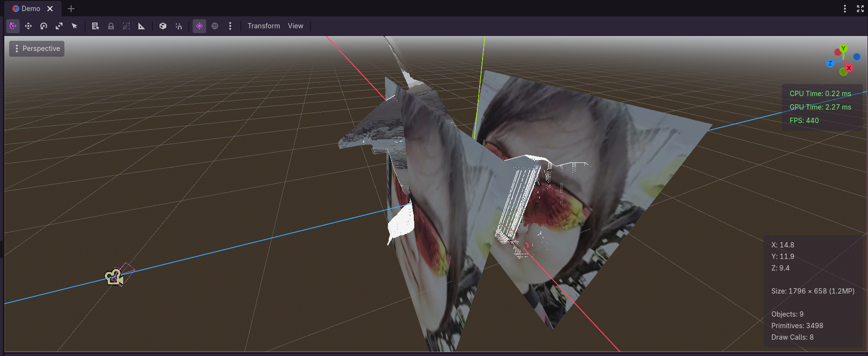
Task: Open the selectable nodes list tool
Action: click(x=96, y=26)
